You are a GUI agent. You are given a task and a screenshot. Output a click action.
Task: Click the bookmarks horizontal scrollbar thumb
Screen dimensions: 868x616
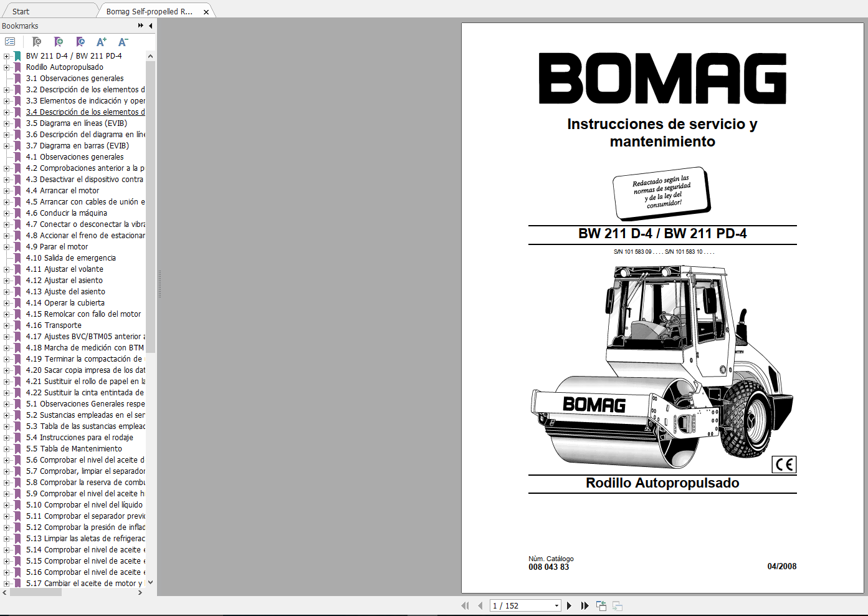click(36, 592)
